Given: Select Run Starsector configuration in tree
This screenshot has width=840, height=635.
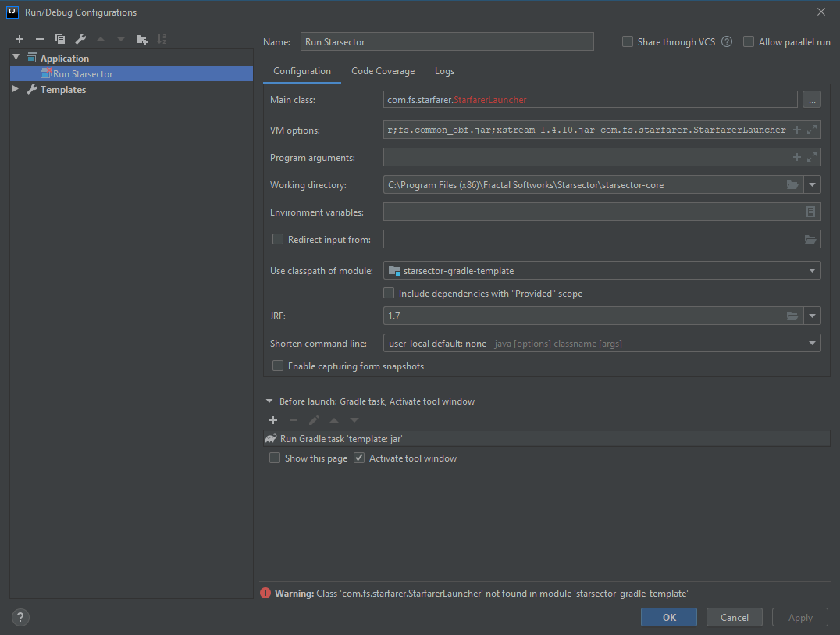Looking at the screenshot, I should (x=131, y=73).
